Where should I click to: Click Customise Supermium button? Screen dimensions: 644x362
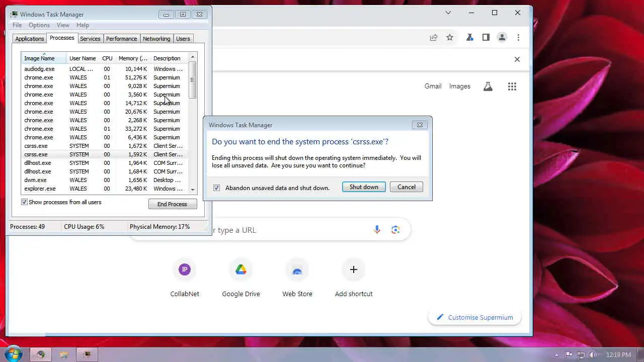point(474,317)
